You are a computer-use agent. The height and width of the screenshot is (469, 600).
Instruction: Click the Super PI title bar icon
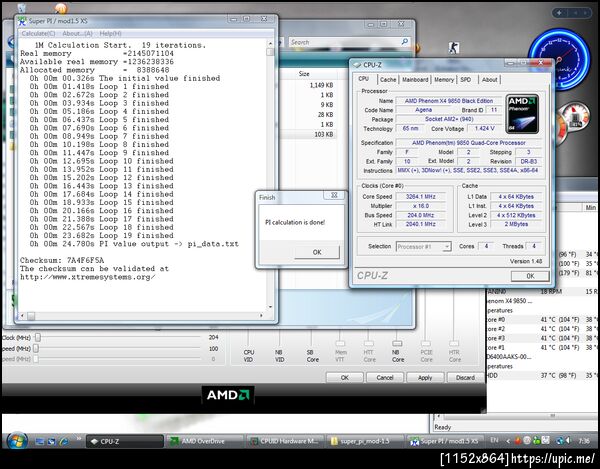[x=22, y=21]
